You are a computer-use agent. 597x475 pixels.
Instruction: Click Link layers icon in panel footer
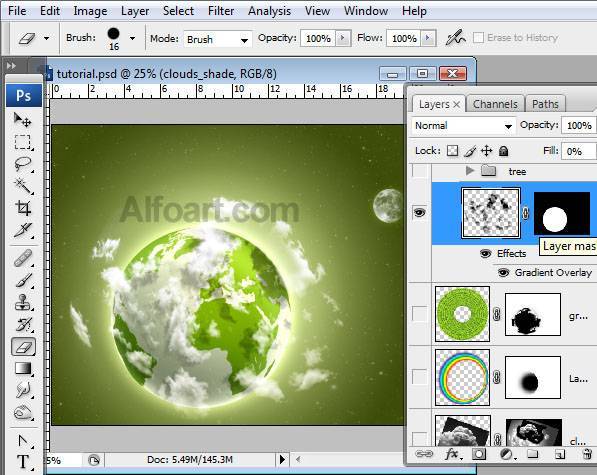(x=423, y=454)
